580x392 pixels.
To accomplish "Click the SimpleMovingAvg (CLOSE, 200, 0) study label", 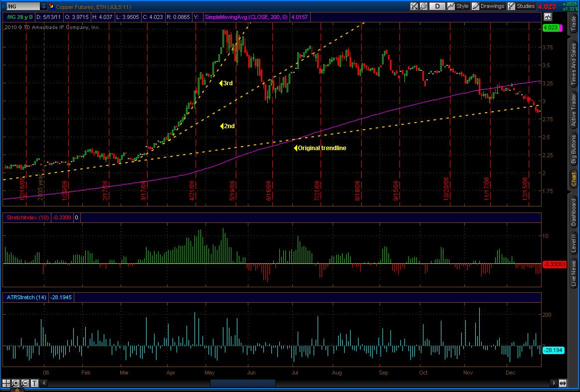I will click(x=247, y=17).
